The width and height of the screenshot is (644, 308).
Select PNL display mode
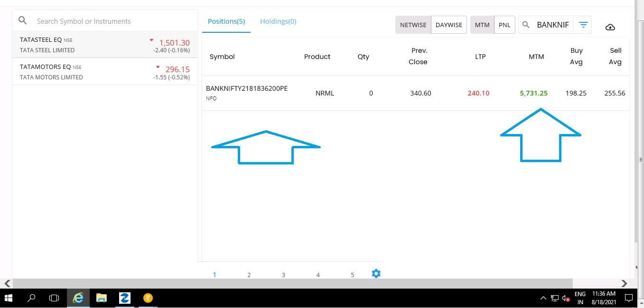(x=504, y=25)
